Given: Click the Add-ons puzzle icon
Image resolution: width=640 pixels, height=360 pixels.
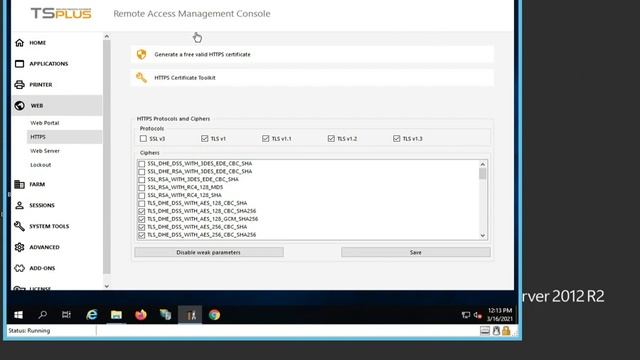Looking at the screenshot, I should tap(19, 268).
